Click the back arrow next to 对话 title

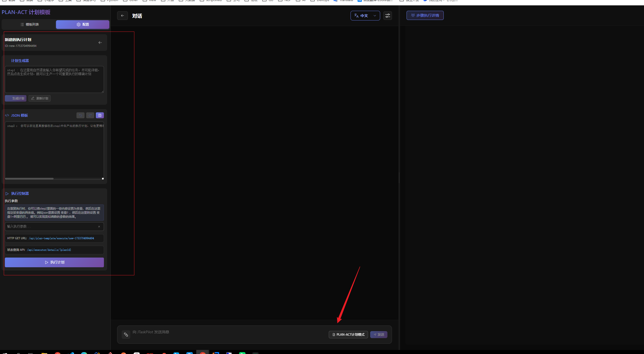point(122,16)
